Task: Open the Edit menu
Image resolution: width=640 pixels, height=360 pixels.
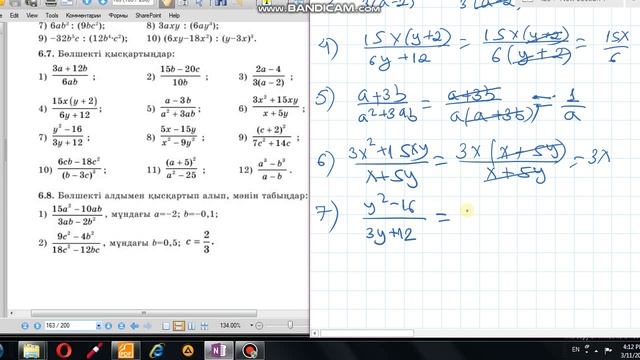Action: pos(14,16)
